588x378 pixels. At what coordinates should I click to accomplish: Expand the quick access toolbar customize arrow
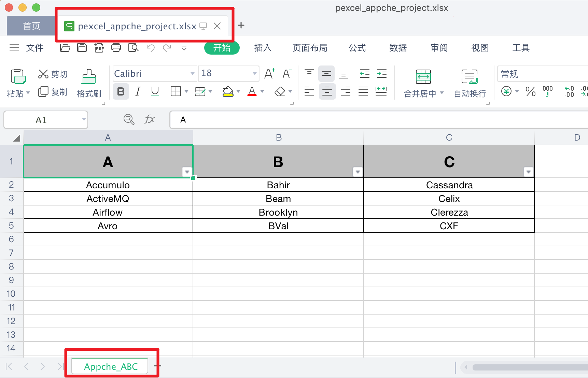(184, 48)
